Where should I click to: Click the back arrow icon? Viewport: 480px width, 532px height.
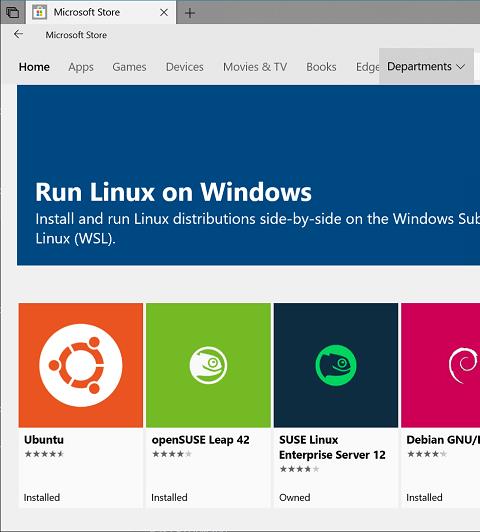[19, 34]
